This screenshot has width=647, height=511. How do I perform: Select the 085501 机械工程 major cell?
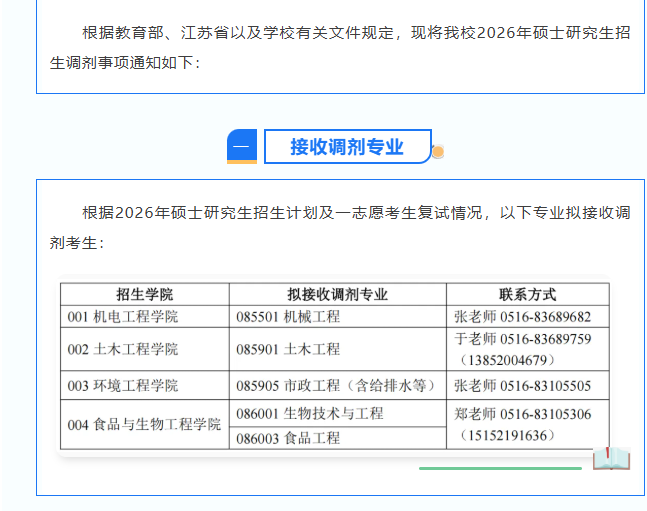(x=288, y=317)
